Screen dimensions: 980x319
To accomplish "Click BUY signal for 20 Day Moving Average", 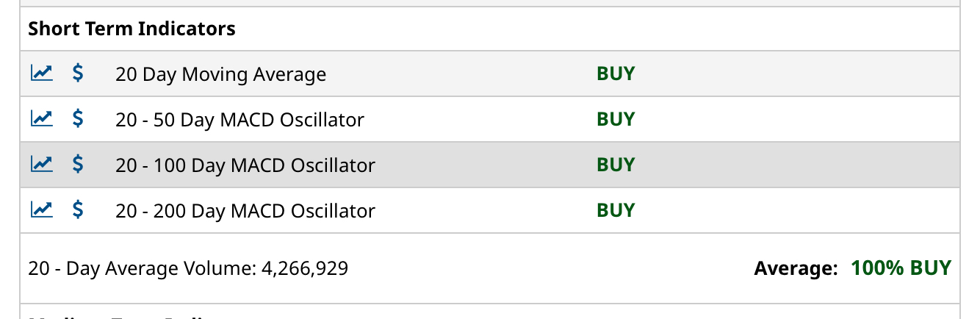I will pyautogui.click(x=616, y=74).
